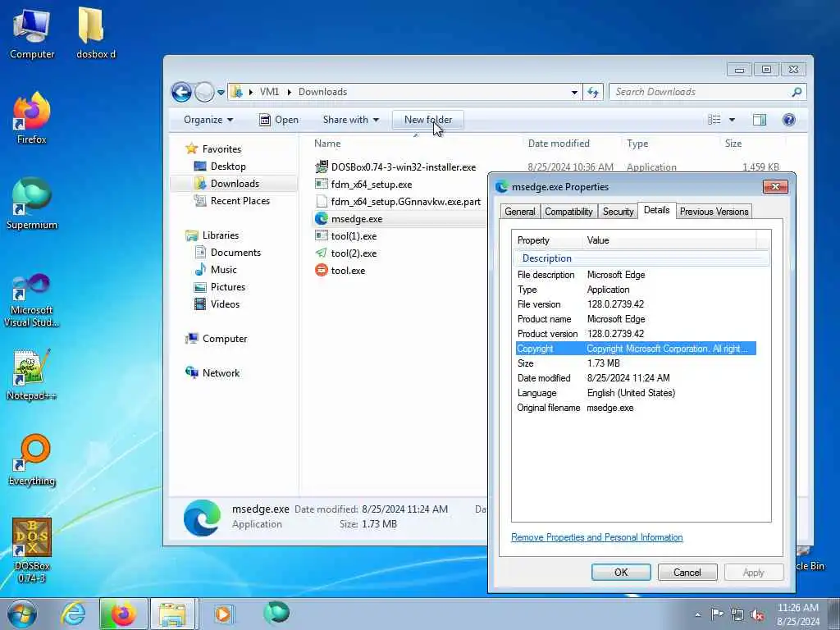Image resolution: width=840 pixels, height=630 pixels.
Task: Launch Supermium from the desktop shortcut
Action: coord(32,203)
